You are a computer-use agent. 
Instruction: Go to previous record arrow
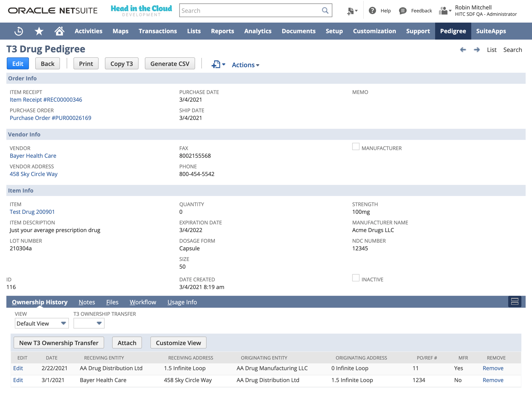pos(463,50)
